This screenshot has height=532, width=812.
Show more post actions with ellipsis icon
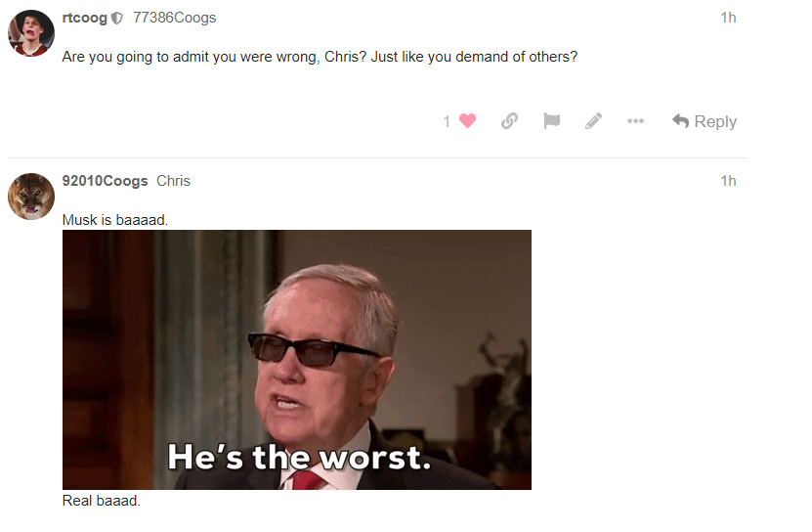pos(635,121)
